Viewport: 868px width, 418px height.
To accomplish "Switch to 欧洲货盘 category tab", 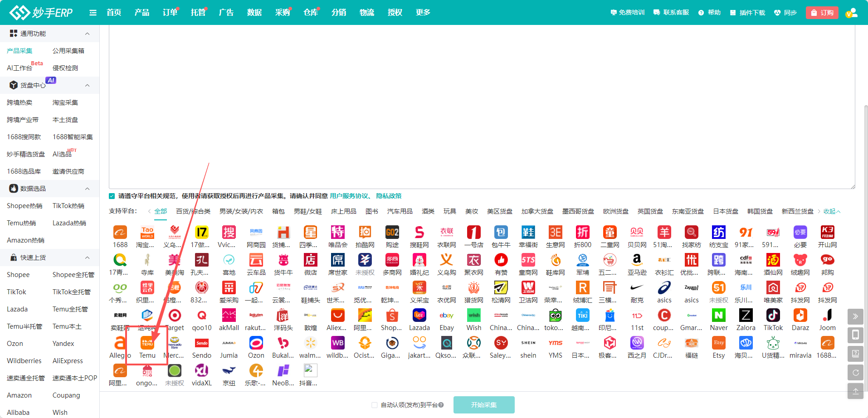I will tap(616, 211).
